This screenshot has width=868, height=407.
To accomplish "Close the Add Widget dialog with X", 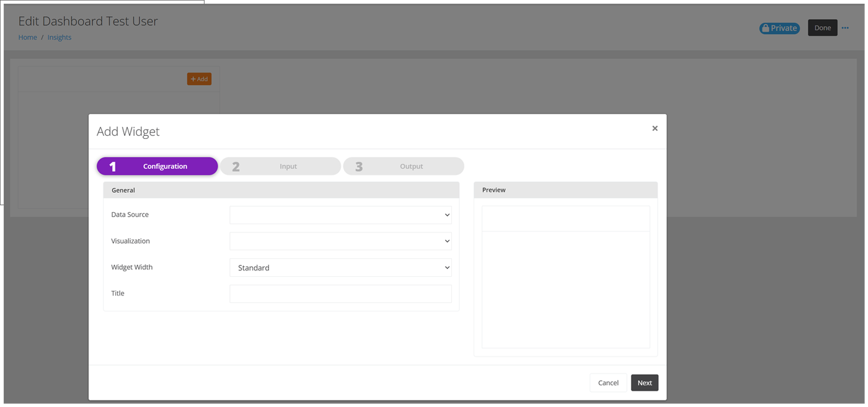I will (x=655, y=128).
